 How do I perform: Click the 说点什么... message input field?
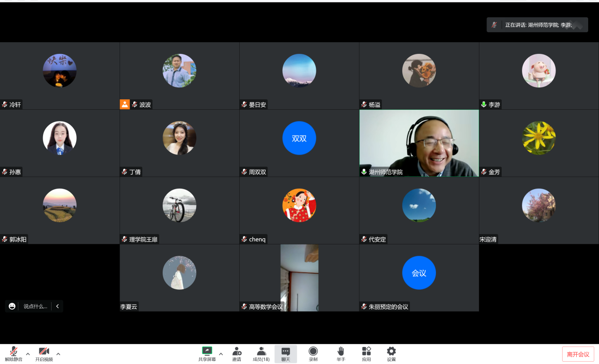coord(35,306)
